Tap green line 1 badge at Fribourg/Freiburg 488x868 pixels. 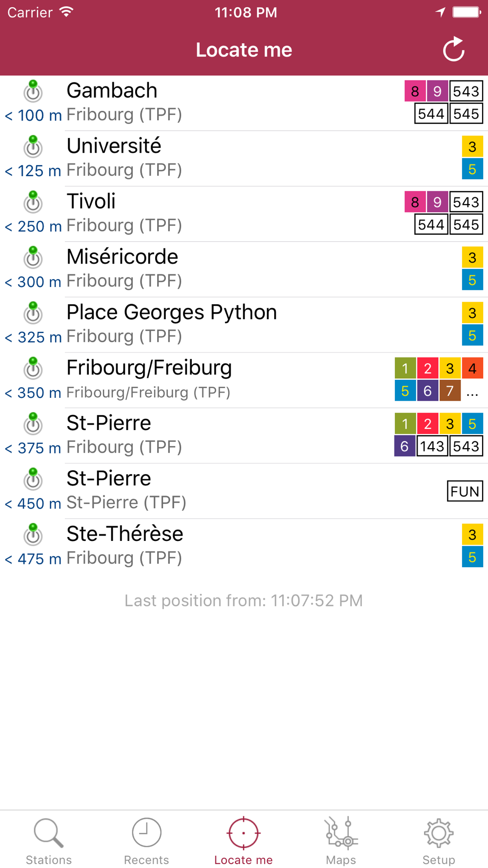click(405, 369)
